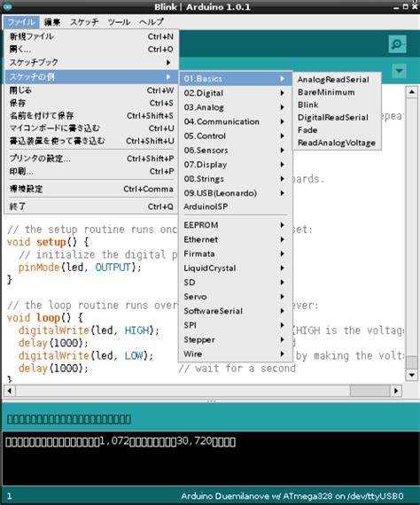The image size is (420, 505).
Task: Open 環境設定 preferences entry
Action: coord(91,189)
